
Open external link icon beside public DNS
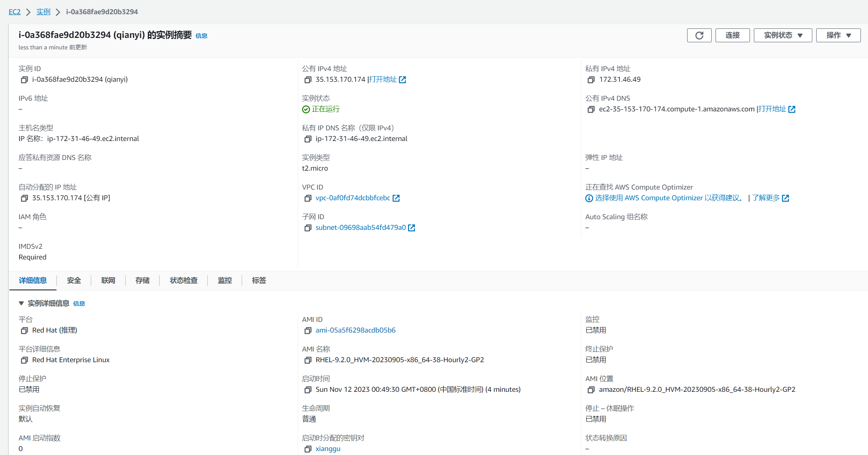(792, 109)
